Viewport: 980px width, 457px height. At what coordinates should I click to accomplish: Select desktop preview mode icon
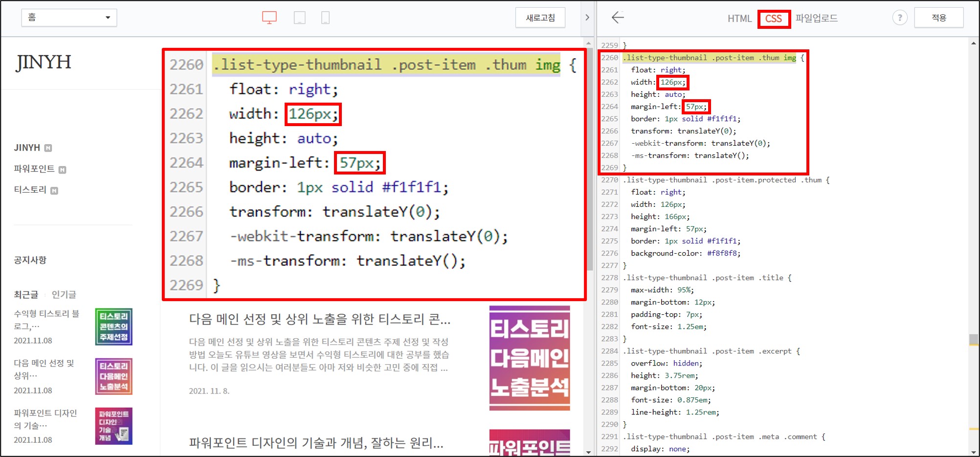point(269,18)
